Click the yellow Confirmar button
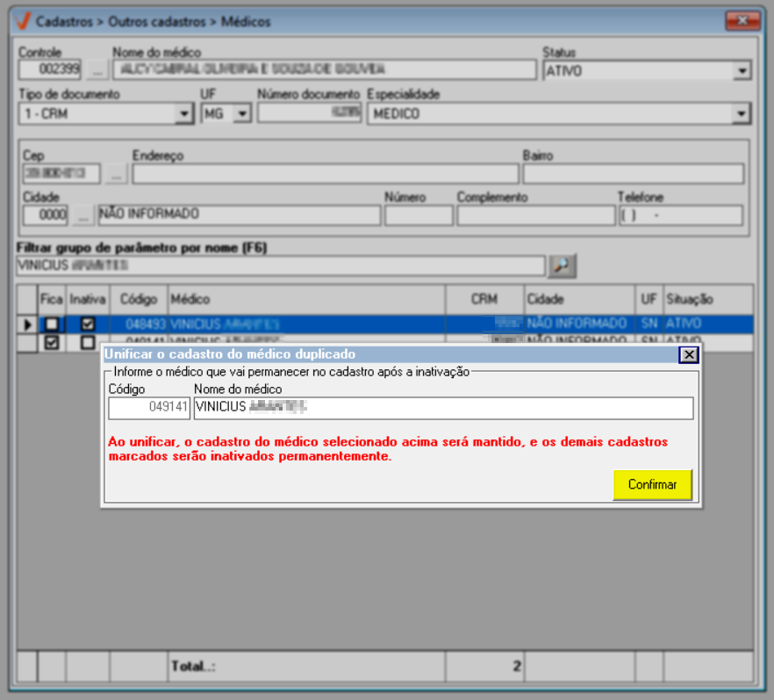Image resolution: width=774 pixels, height=700 pixels. [x=652, y=484]
